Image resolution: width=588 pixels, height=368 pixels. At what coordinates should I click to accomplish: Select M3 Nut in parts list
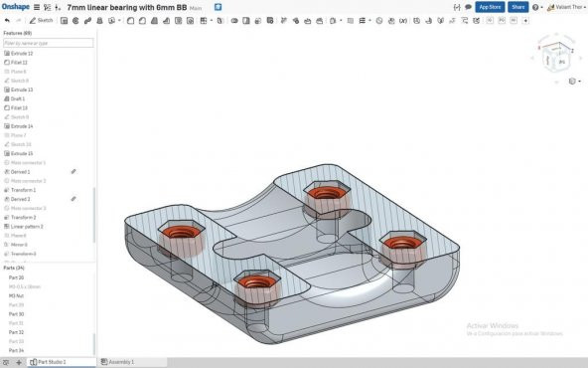pos(16,296)
